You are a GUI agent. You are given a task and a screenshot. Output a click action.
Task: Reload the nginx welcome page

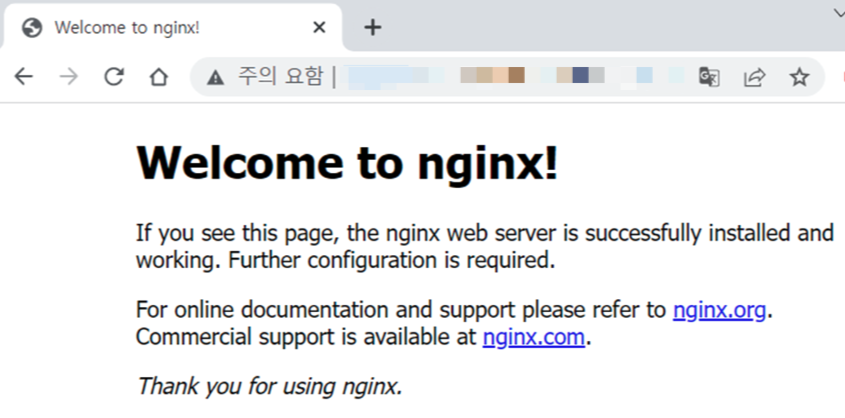click(x=114, y=77)
